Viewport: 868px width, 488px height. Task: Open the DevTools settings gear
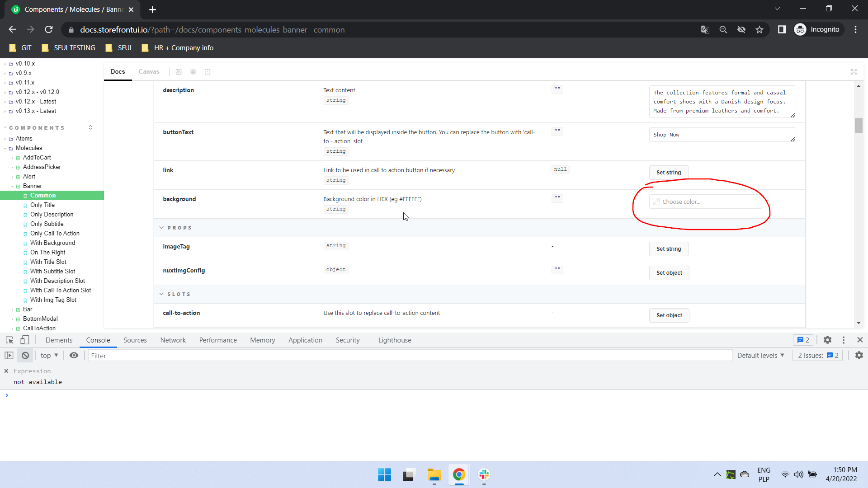(x=827, y=340)
